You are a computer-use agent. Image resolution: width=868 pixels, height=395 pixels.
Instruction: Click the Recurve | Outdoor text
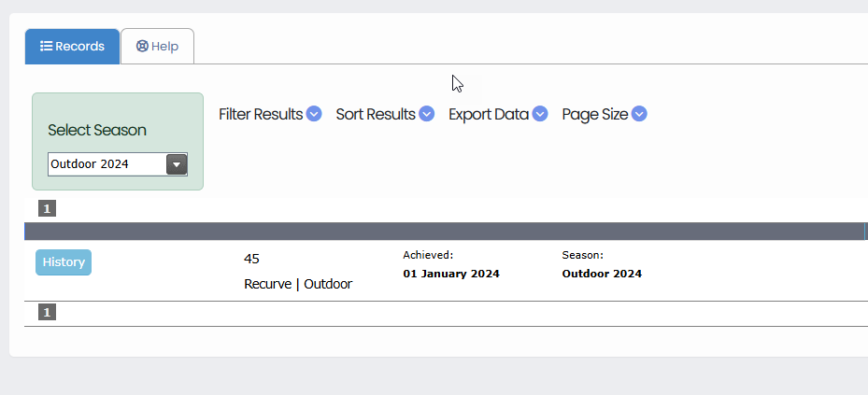(x=298, y=284)
